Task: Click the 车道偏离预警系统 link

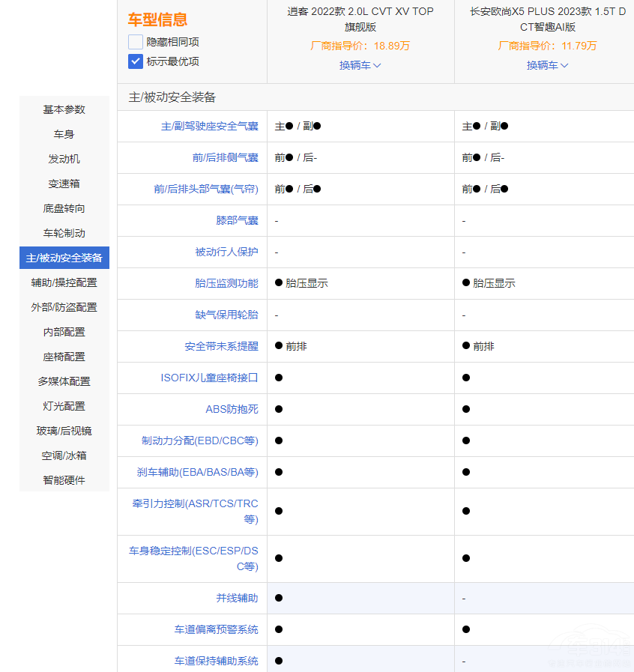Action: coord(214,629)
